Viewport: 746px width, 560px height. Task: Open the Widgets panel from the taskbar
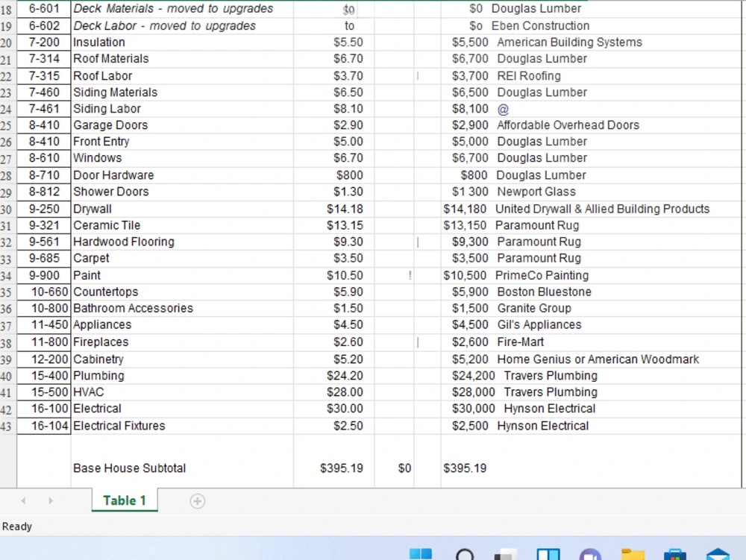(548, 554)
